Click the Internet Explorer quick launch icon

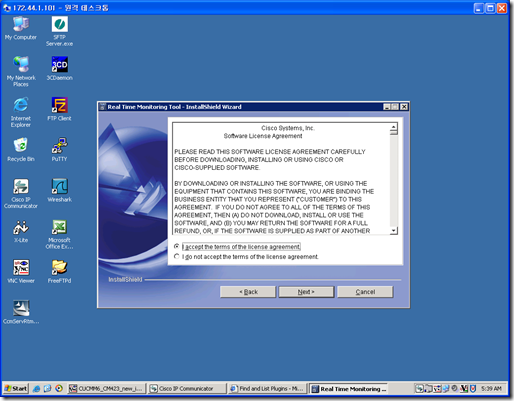(37, 389)
